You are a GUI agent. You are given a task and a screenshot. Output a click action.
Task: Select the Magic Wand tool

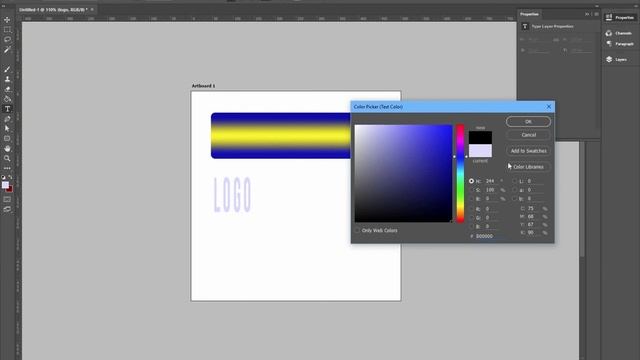click(x=7, y=49)
